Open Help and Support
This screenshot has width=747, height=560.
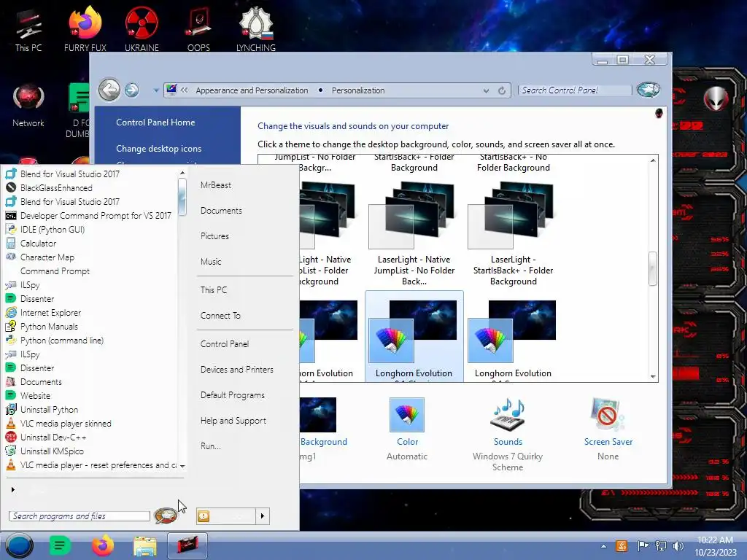click(x=233, y=421)
